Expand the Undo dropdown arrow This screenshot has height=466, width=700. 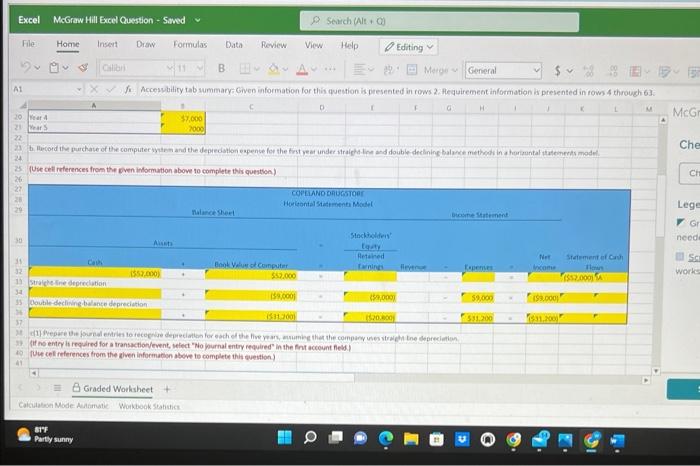click(37, 68)
